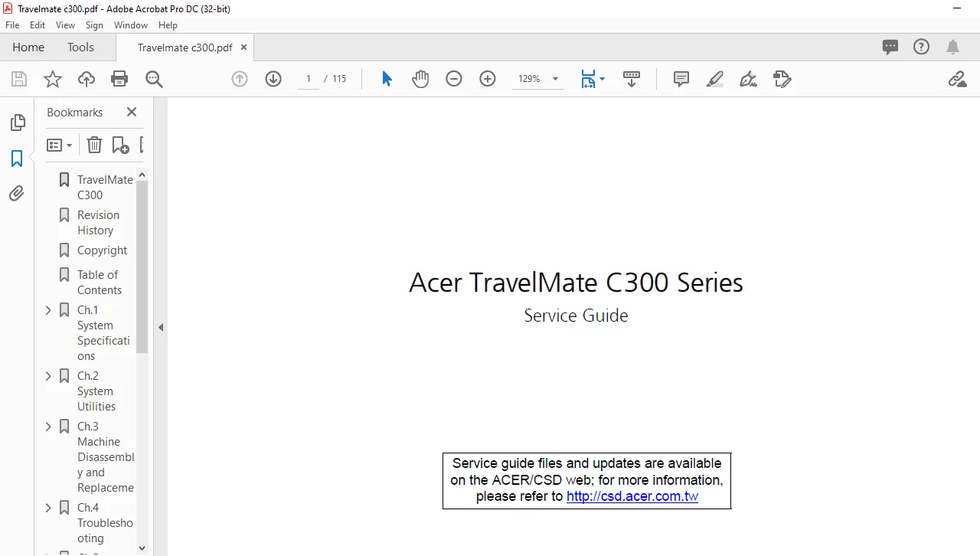Delete selected bookmark trash icon
This screenshot has height=556, width=980.
click(94, 145)
